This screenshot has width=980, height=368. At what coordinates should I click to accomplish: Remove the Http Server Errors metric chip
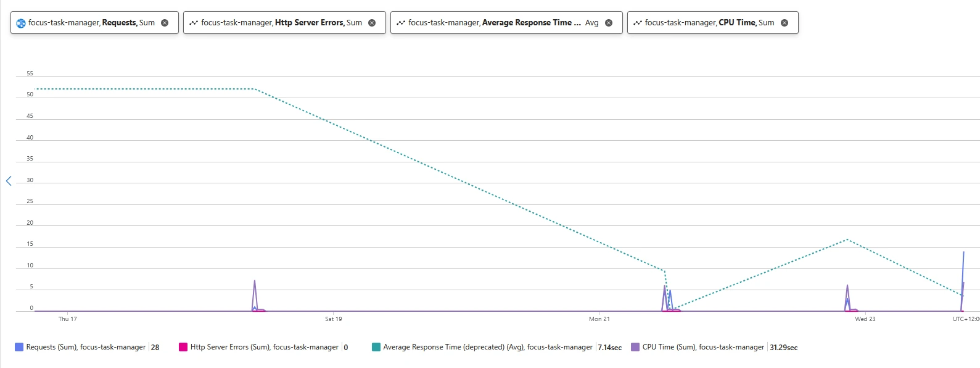[x=372, y=23]
